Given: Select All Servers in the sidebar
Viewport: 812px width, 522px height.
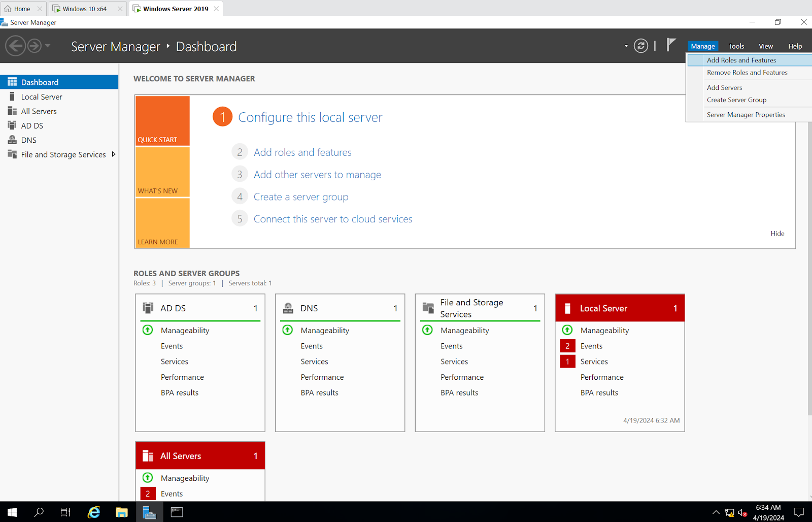Looking at the screenshot, I should [59, 111].
